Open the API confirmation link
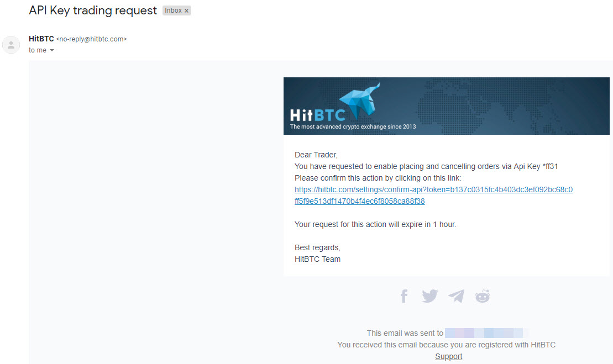This screenshot has height=364, width=613. (433, 189)
